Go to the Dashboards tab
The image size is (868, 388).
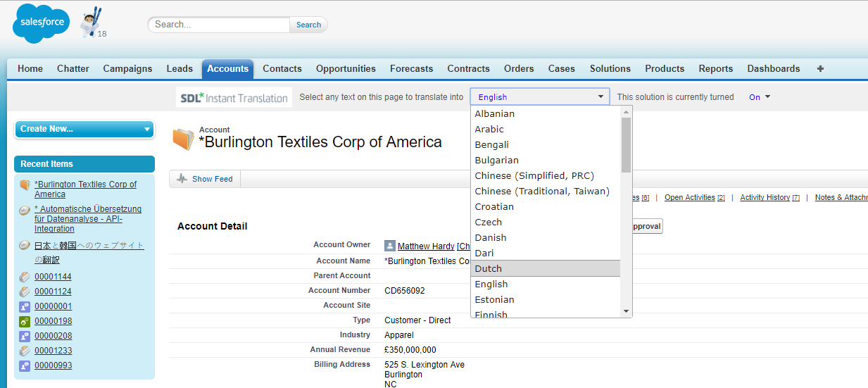774,68
